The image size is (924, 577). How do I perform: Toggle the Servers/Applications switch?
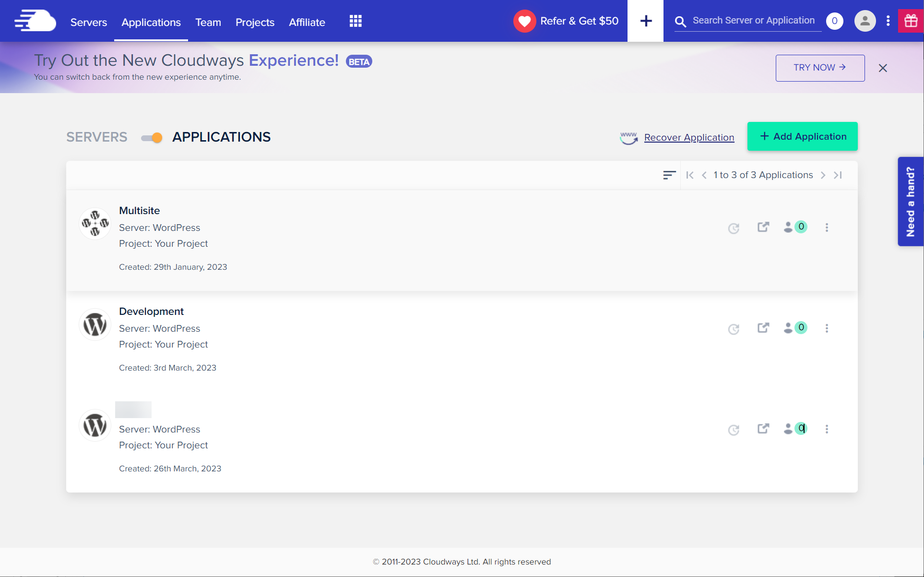click(x=152, y=138)
